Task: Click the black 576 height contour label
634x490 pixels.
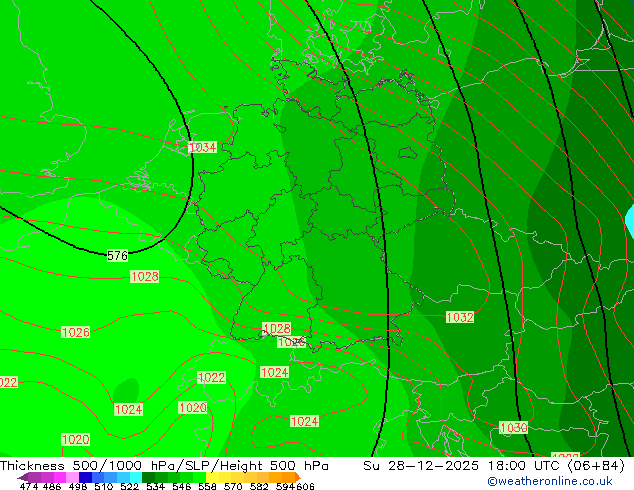Action: [x=117, y=256]
